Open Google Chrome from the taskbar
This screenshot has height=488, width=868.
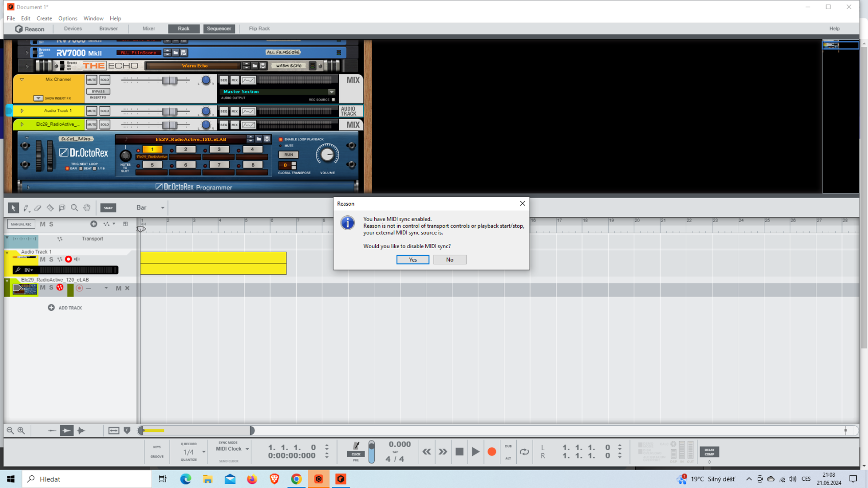[296, 479]
